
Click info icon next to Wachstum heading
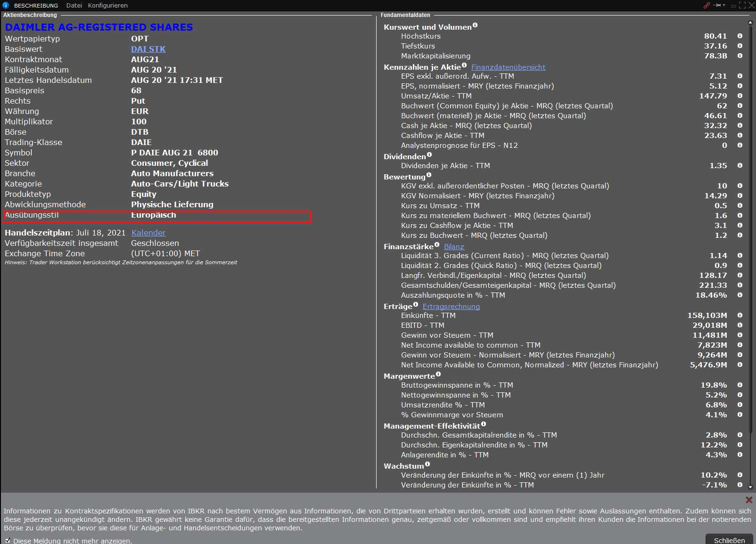coord(427,464)
